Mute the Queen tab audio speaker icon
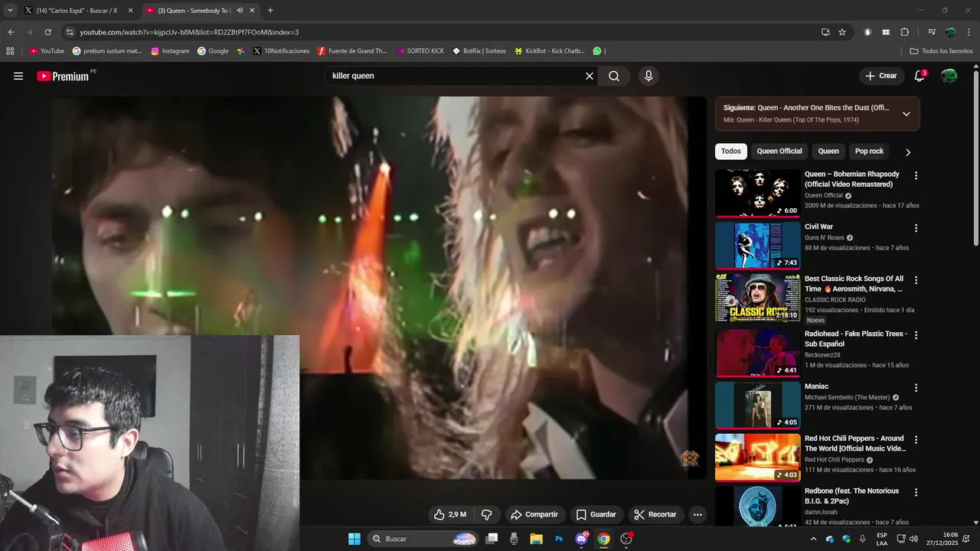 pyautogui.click(x=240, y=11)
